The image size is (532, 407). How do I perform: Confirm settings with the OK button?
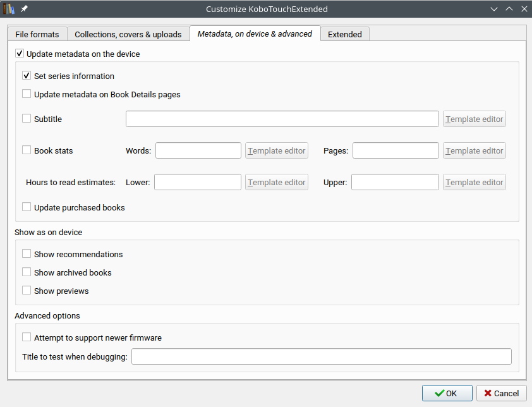[x=447, y=393]
